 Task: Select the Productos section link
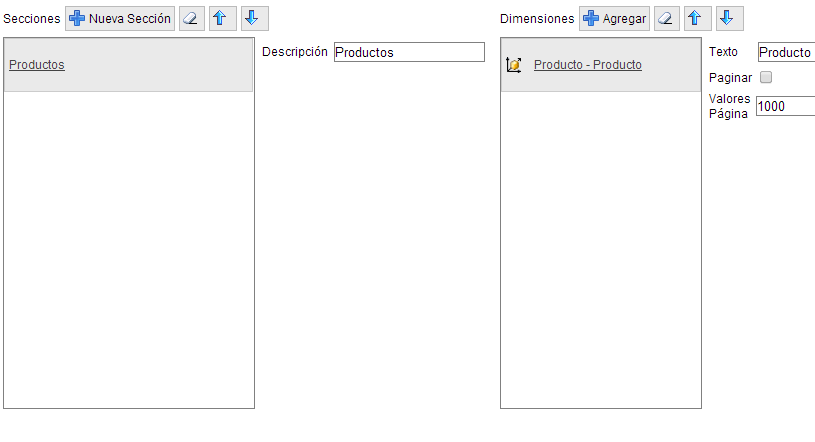tap(37, 65)
